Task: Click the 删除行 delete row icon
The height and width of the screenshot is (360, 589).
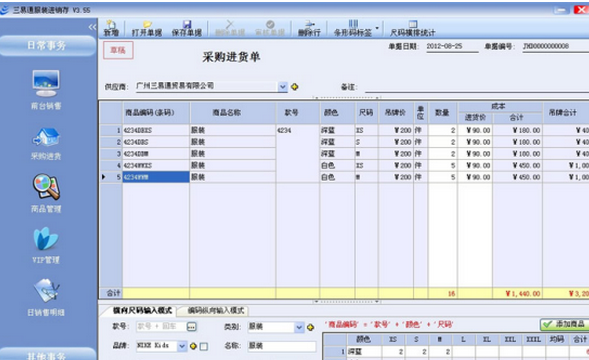Action: coord(309,28)
